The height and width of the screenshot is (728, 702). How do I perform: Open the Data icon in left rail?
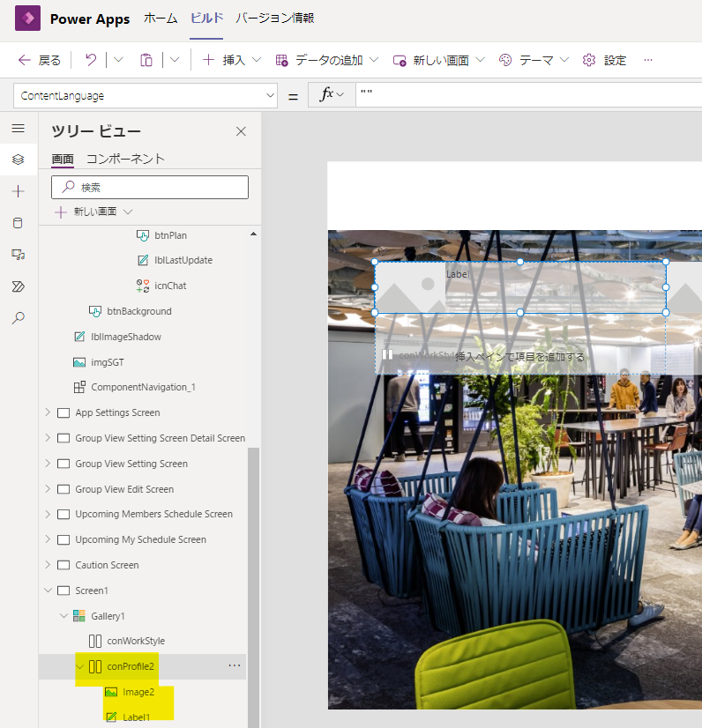point(18,223)
